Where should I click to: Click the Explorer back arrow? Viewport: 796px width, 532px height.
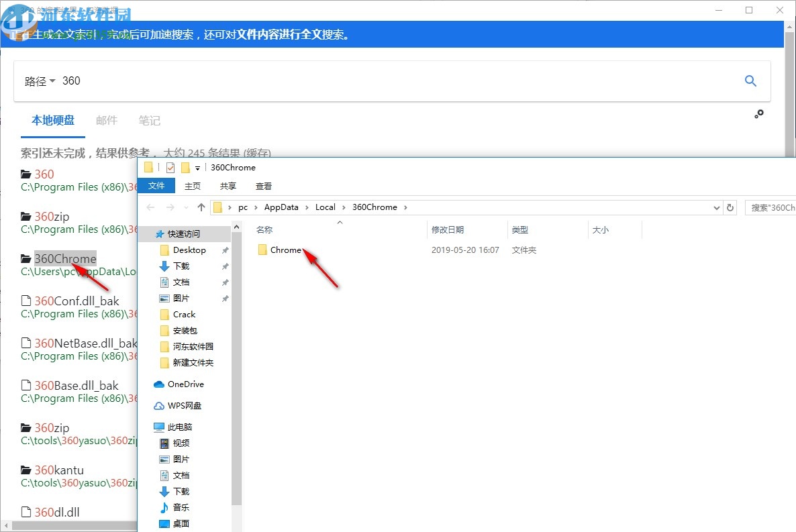tap(150, 207)
